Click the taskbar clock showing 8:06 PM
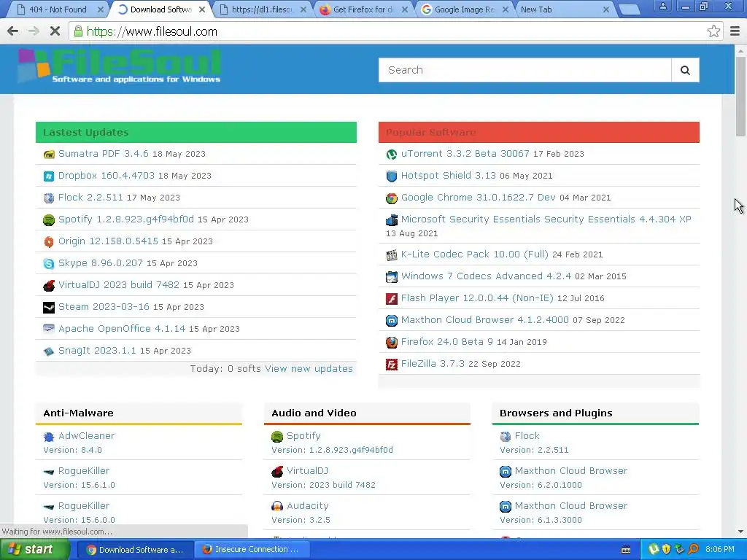Screen dimensions: 747x560 (719, 550)
